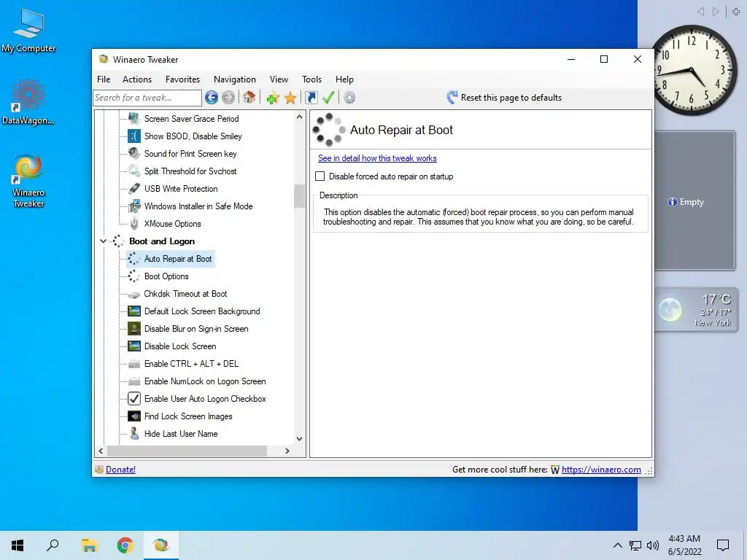Click the tree horizontal scrollbar thumb
The image size is (747, 560).
[x=187, y=451]
